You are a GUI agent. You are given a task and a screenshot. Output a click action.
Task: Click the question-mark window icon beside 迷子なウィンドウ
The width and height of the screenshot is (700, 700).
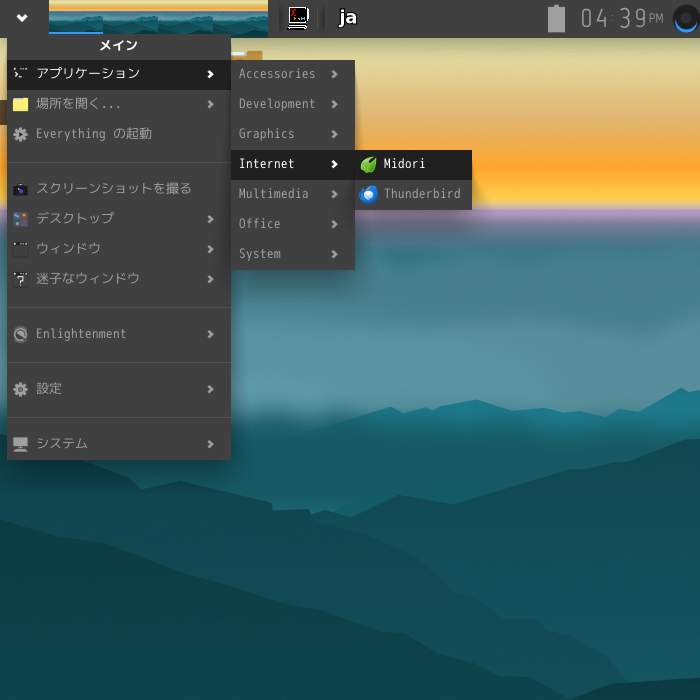21,279
